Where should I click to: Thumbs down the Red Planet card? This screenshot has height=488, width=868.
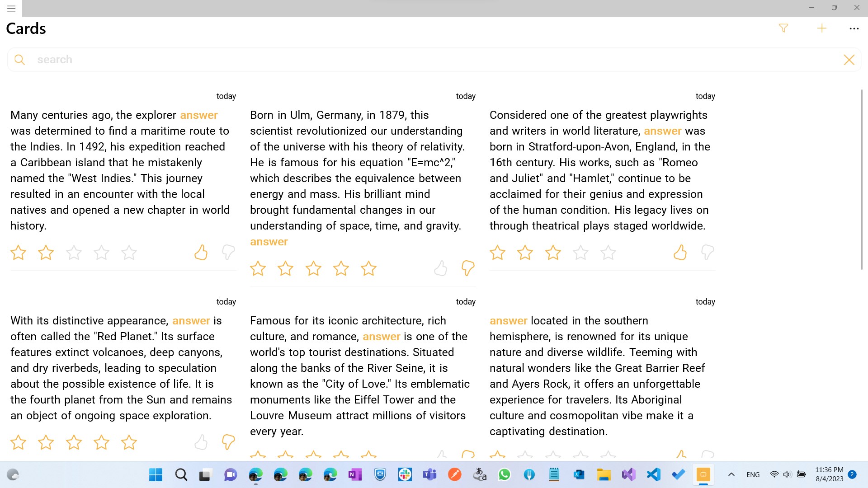click(228, 442)
